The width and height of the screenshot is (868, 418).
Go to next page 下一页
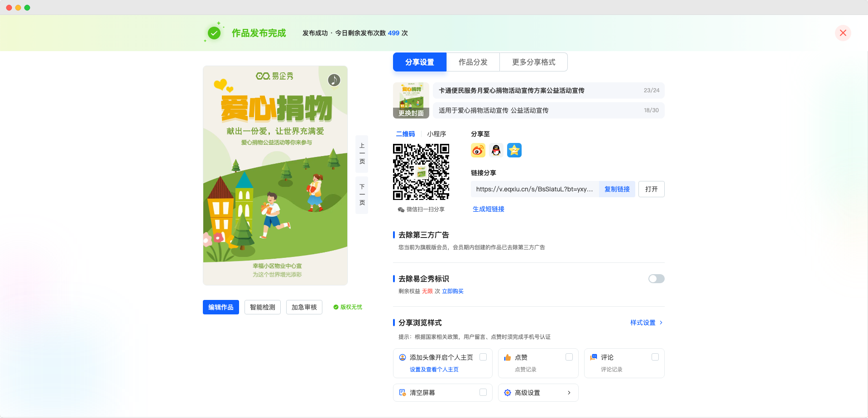pyautogui.click(x=362, y=195)
